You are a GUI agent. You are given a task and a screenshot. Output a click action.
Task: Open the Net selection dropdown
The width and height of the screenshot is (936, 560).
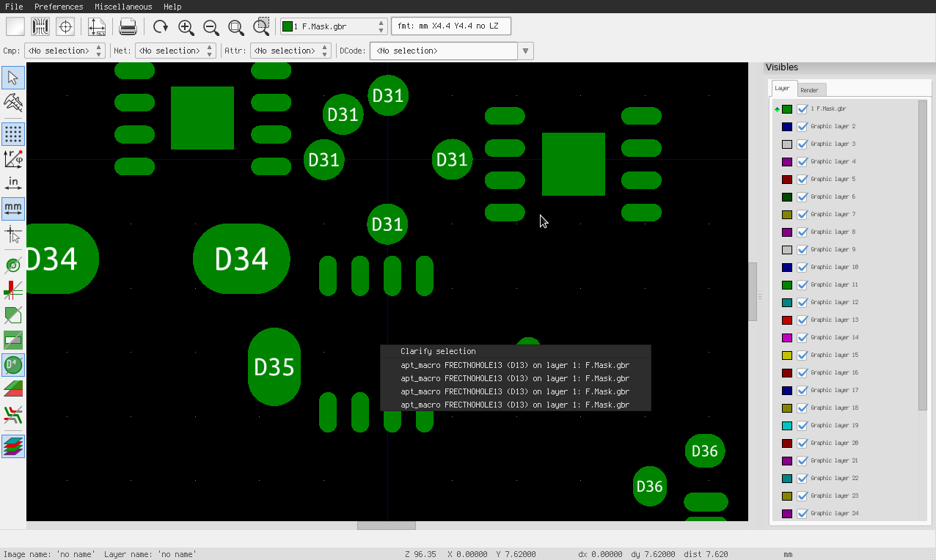[176, 51]
